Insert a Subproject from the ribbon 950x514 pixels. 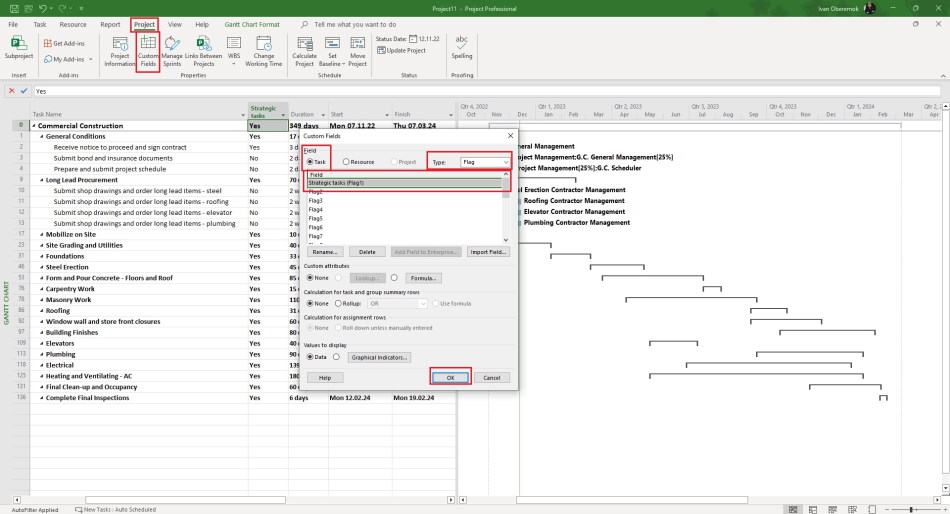coord(19,48)
